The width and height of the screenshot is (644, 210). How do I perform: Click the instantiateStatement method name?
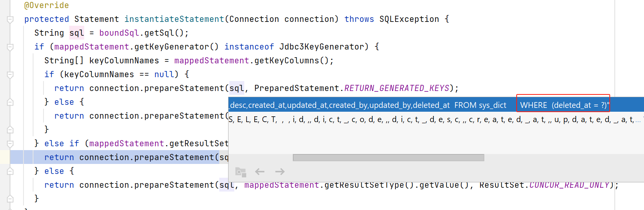174,19
